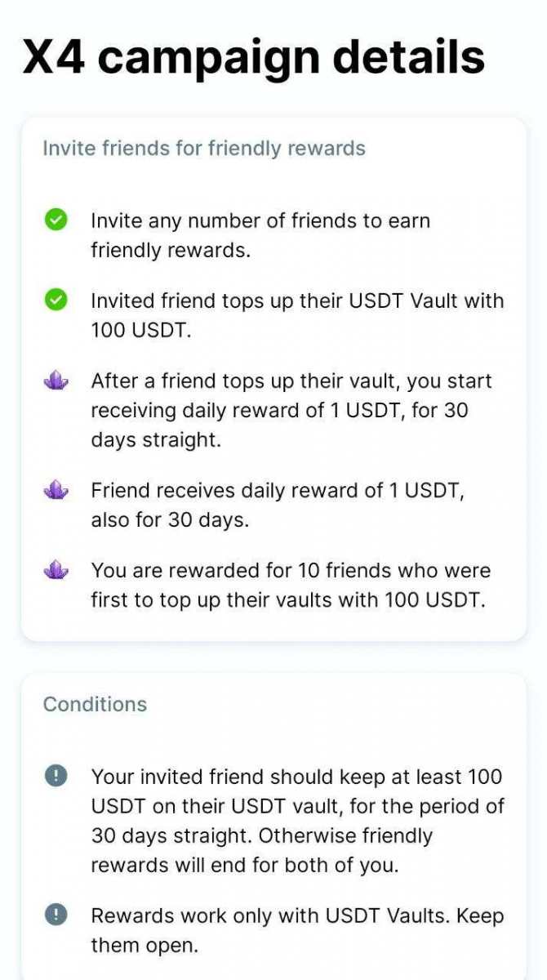
Task: Open the Conditions section heading
Action: [95, 704]
